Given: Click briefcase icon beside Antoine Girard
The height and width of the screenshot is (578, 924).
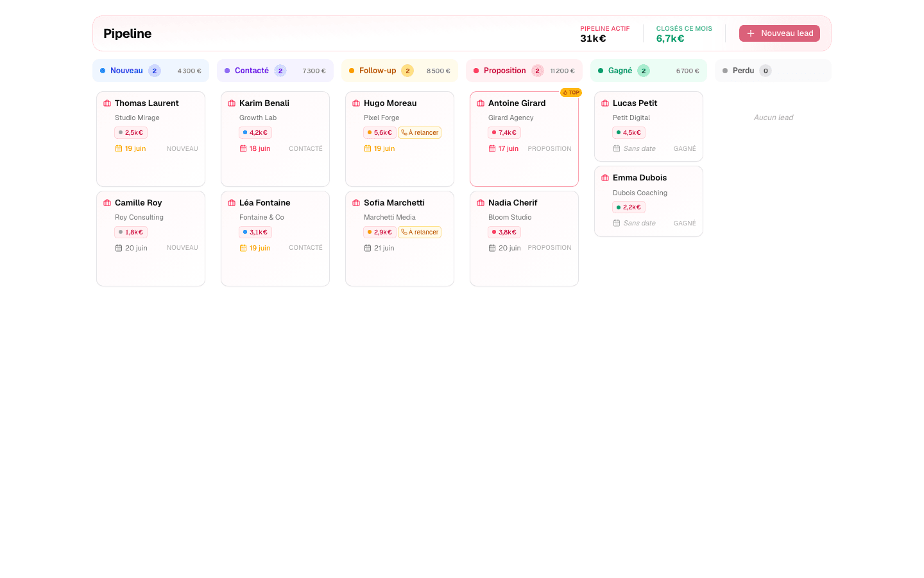Looking at the screenshot, I should pos(481,103).
